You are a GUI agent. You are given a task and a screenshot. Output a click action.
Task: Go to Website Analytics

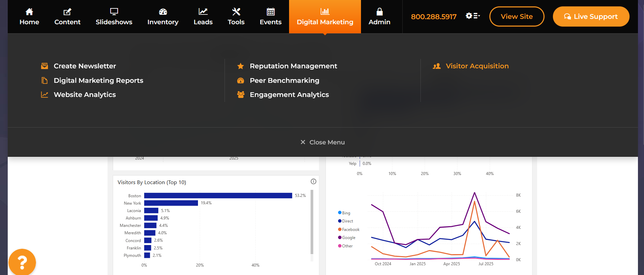(x=85, y=95)
